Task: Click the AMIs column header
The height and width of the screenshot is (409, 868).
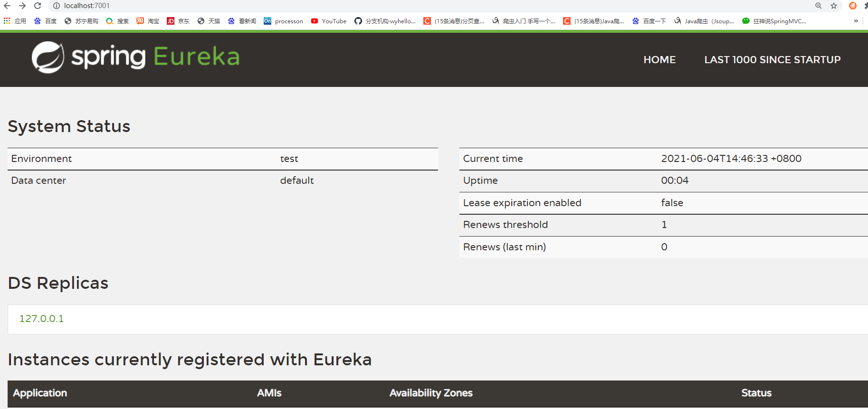Action: coord(269,393)
